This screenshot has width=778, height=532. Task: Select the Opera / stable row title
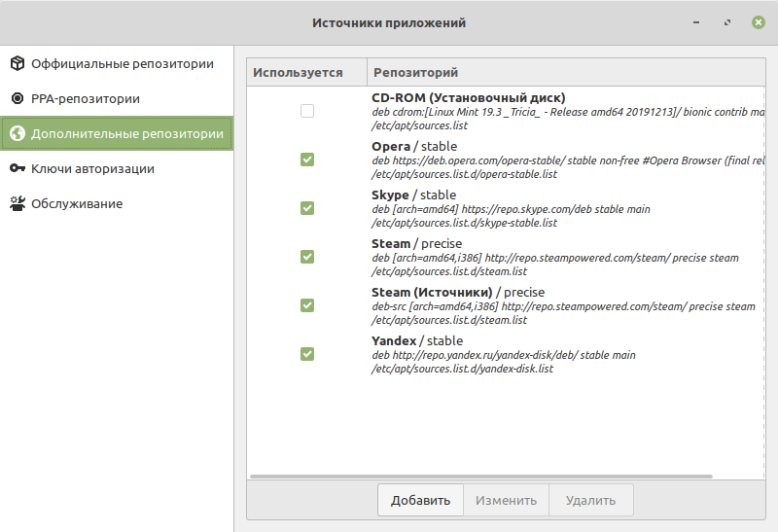tap(414, 147)
